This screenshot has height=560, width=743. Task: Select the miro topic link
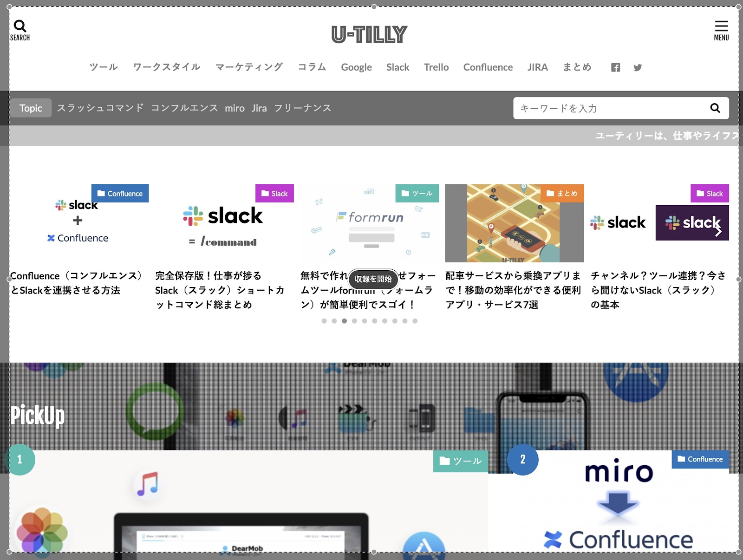click(235, 108)
